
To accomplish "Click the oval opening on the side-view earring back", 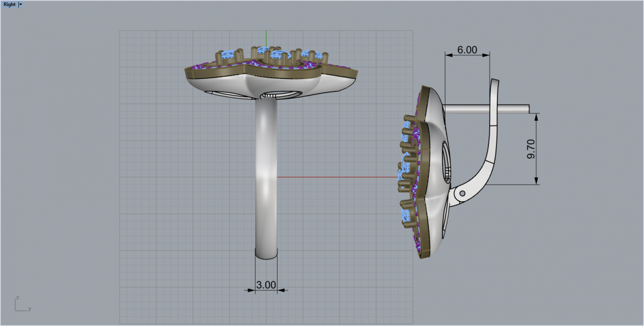I will [x=447, y=161].
